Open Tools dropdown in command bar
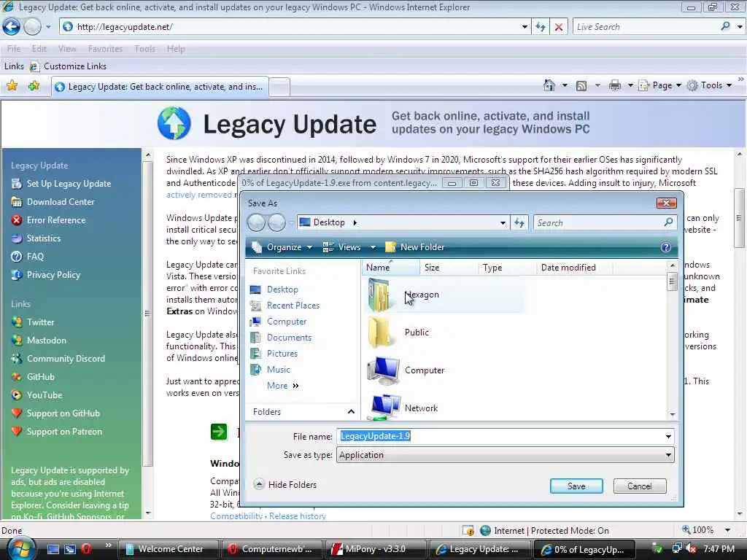Image resolution: width=747 pixels, height=560 pixels. (x=709, y=86)
